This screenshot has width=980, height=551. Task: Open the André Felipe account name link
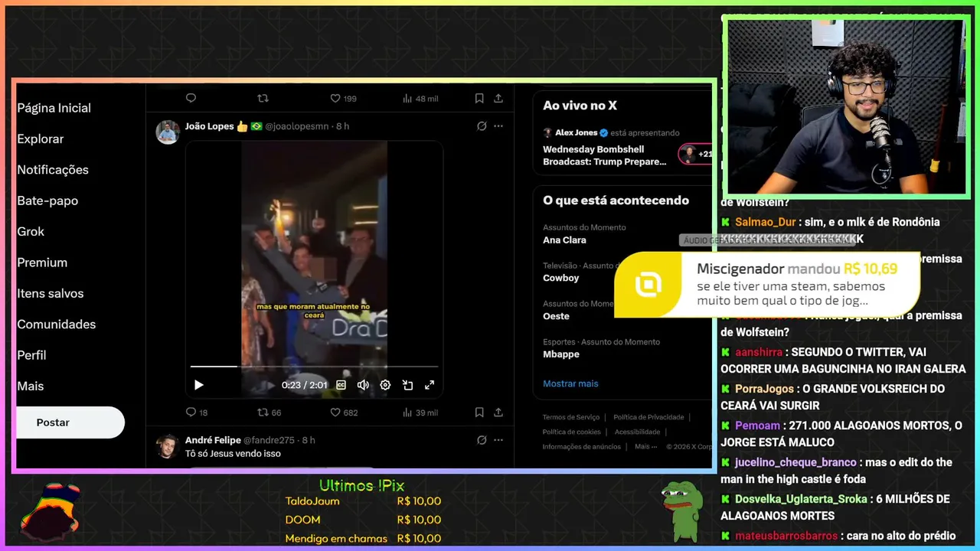(x=212, y=440)
